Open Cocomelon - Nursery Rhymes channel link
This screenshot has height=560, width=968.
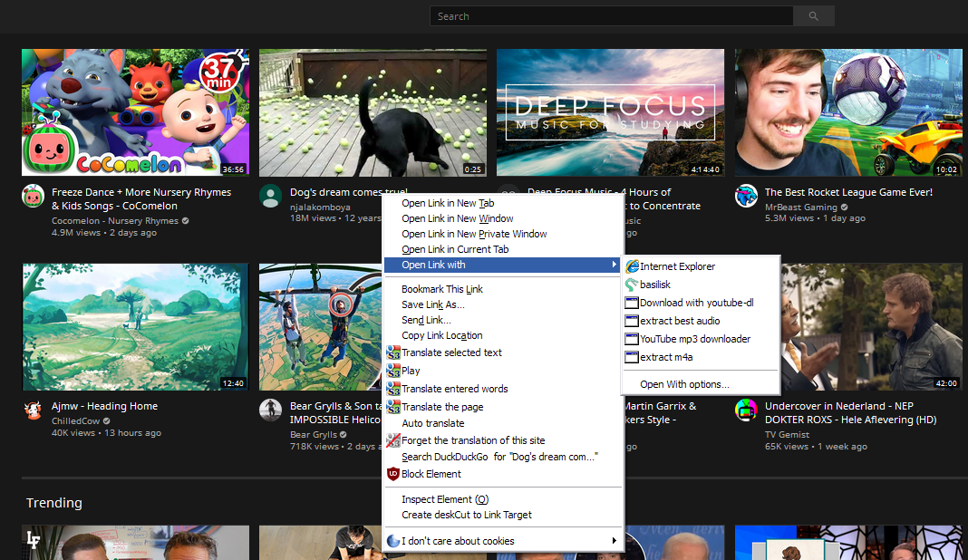tap(115, 220)
